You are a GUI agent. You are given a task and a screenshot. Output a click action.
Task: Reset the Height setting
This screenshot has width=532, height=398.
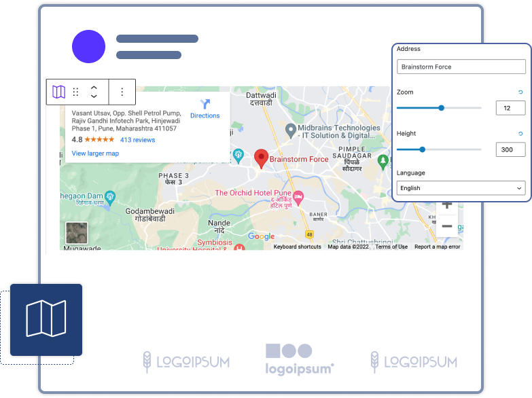pos(520,133)
